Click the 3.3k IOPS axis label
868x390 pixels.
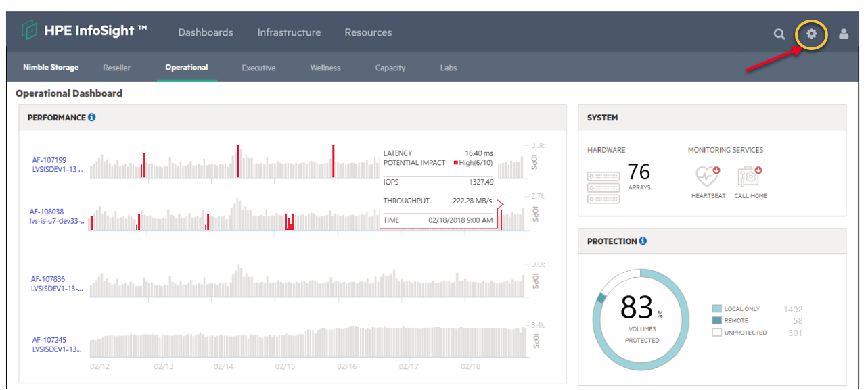click(x=539, y=145)
